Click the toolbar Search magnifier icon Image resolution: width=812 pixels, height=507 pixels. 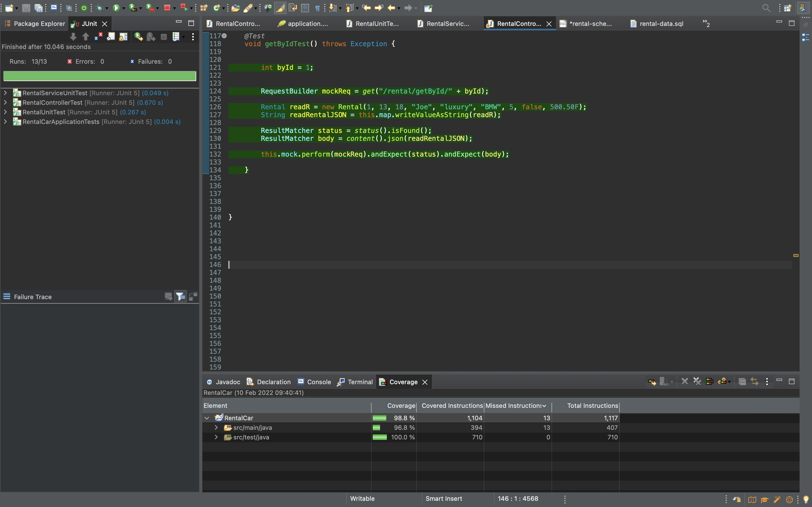pyautogui.click(x=766, y=7)
